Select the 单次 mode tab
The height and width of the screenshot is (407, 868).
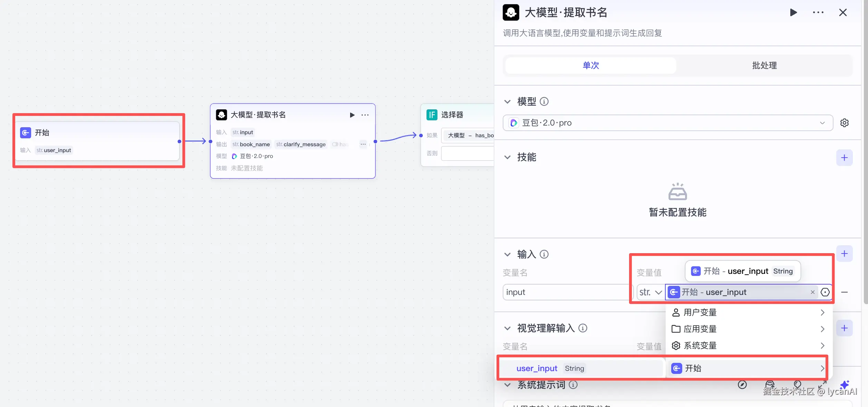point(590,66)
